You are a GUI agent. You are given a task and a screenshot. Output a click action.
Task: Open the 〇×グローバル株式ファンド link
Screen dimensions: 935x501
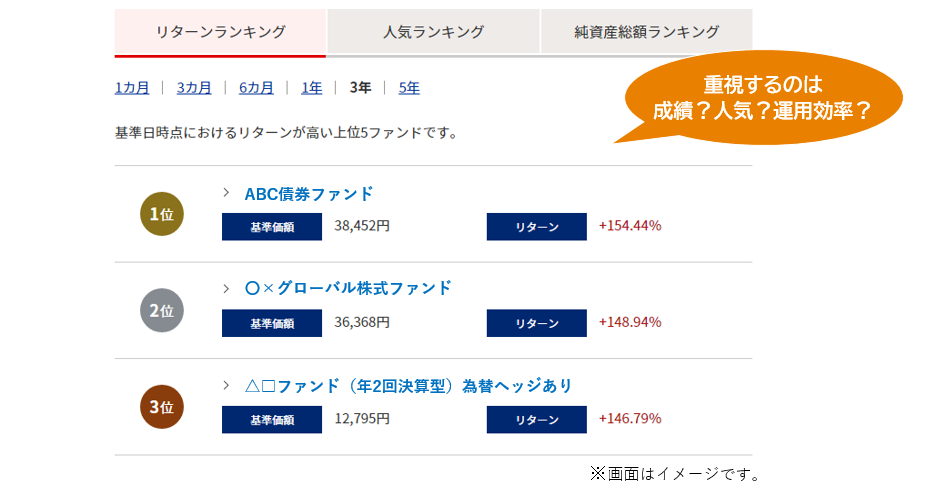348,288
